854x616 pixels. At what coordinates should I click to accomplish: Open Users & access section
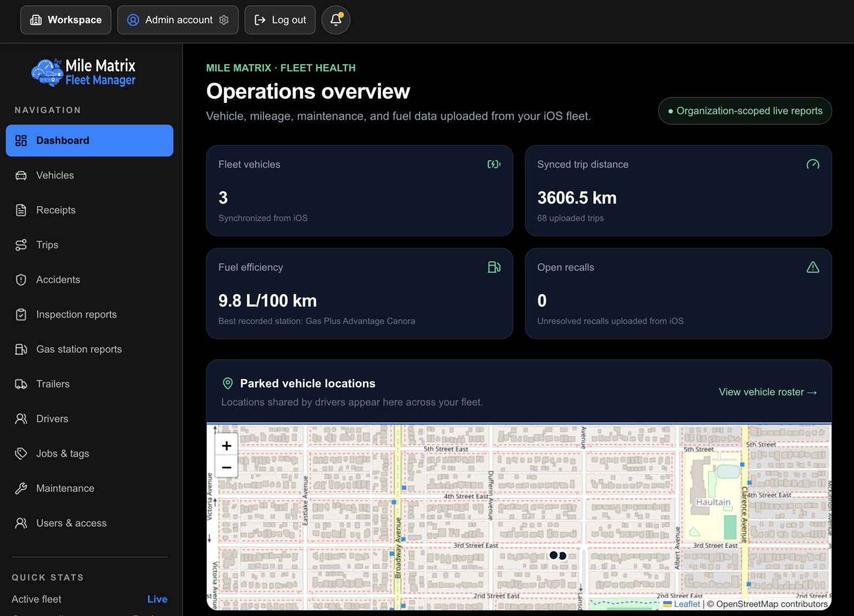[x=90, y=523]
